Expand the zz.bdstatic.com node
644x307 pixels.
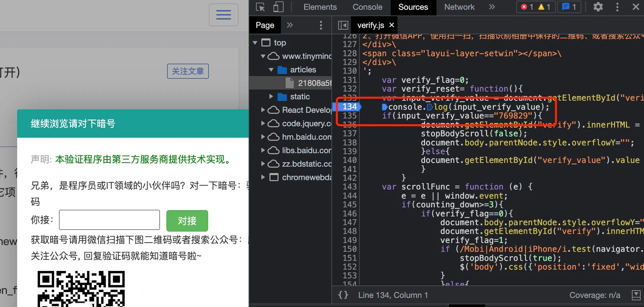click(263, 164)
